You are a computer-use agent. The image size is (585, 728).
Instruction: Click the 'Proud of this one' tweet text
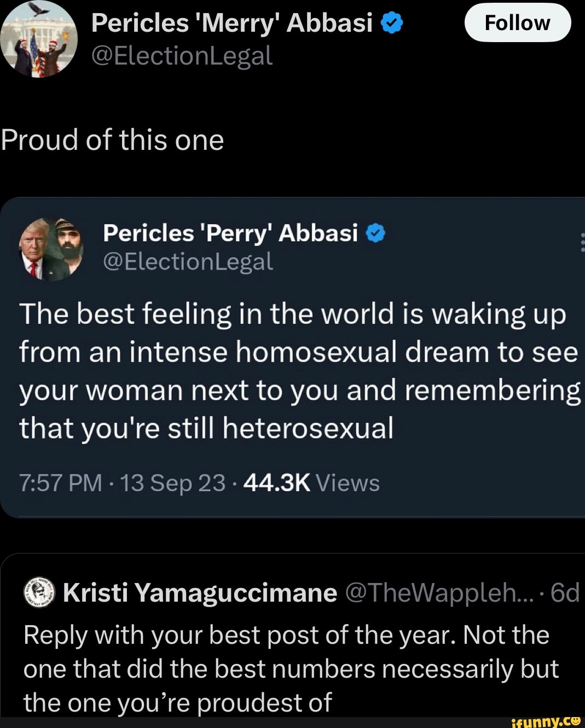pos(112,140)
